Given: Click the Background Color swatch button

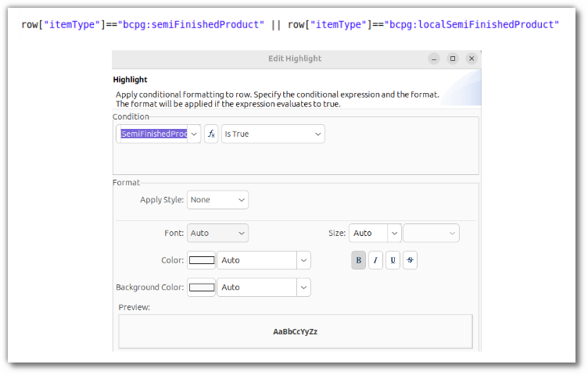Looking at the screenshot, I should pyautogui.click(x=202, y=287).
